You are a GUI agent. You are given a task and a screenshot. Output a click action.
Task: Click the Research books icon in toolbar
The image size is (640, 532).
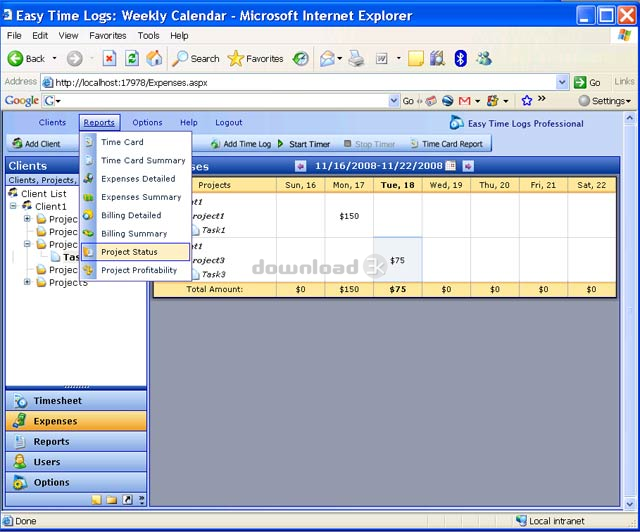click(437, 59)
